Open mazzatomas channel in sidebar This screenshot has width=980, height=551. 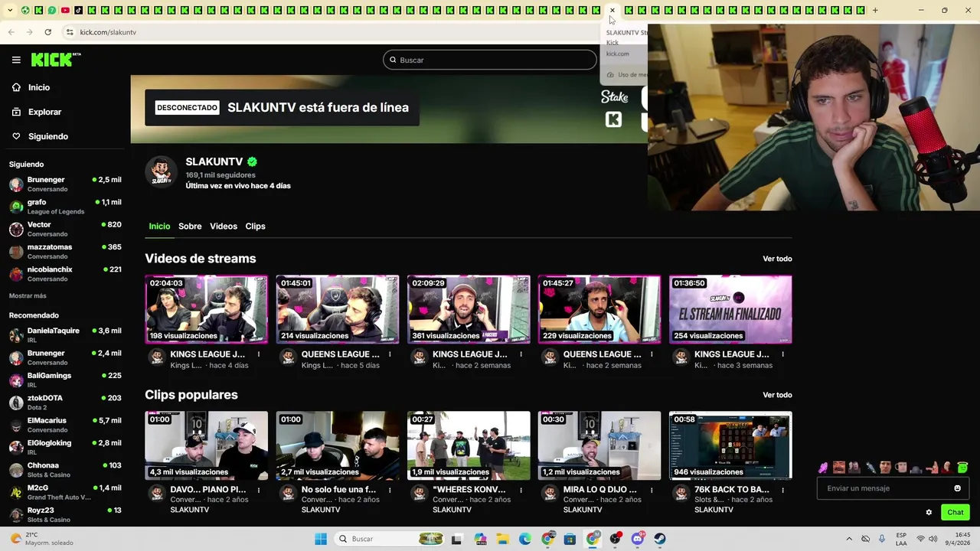[65, 252]
